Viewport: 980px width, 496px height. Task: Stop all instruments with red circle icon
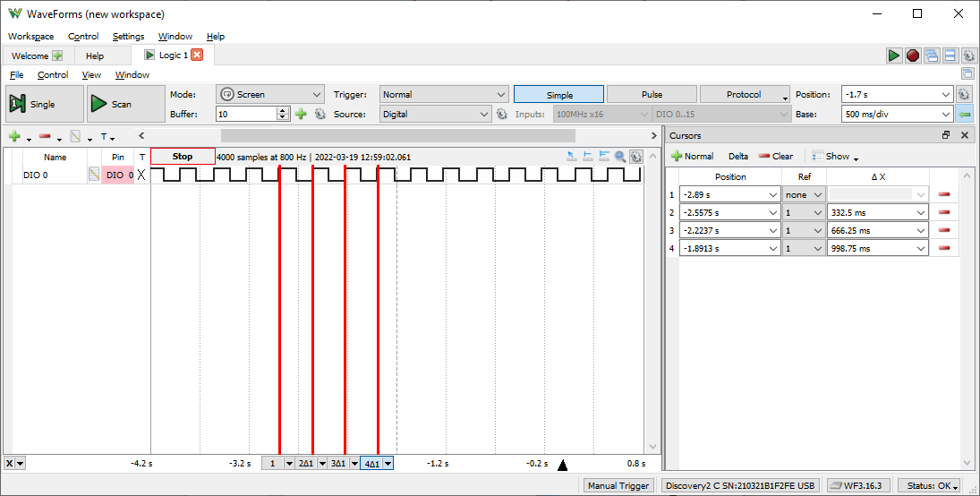coord(913,56)
